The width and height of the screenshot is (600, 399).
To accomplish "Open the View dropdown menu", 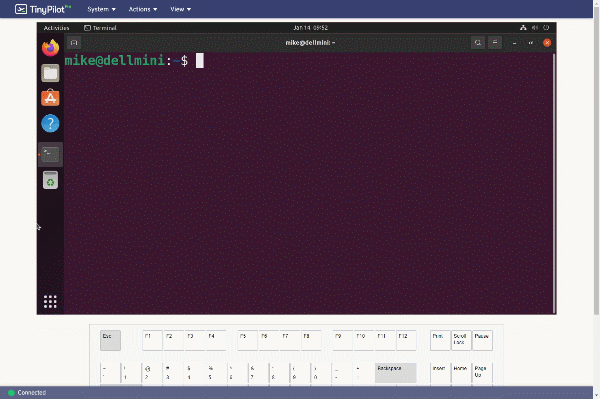I will pyautogui.click(x=181, y=9).
